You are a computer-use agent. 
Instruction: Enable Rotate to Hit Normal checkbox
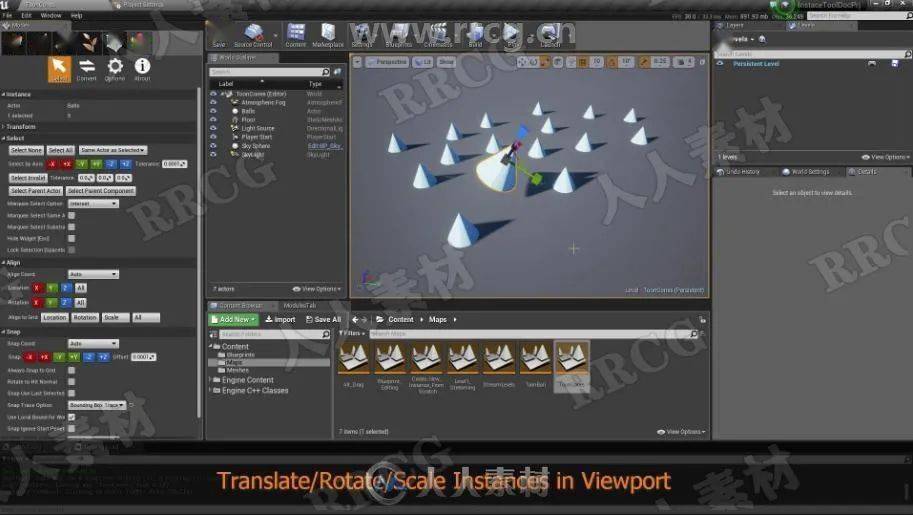pyautogui.click(x=72, y=382)
